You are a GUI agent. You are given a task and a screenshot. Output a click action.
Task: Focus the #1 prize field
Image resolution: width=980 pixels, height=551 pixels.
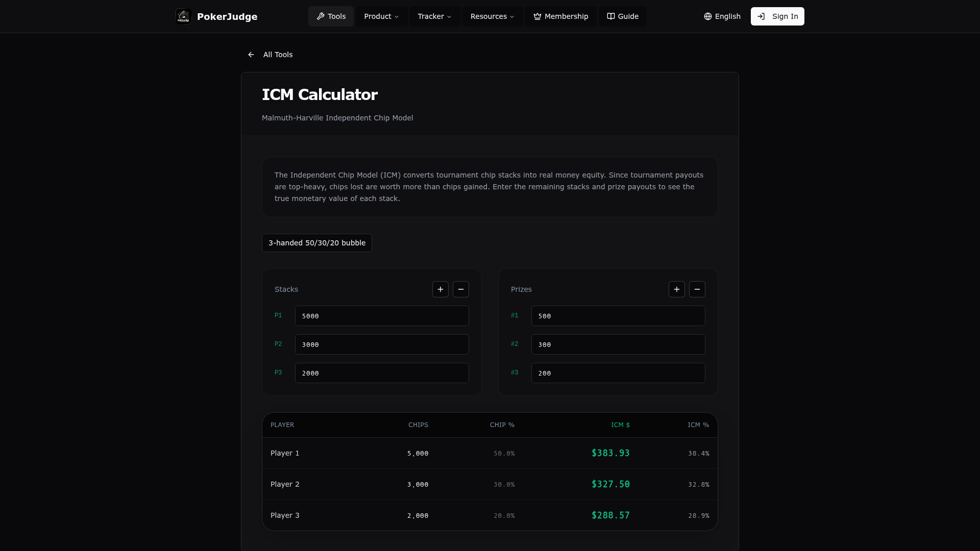click(618, 316)
